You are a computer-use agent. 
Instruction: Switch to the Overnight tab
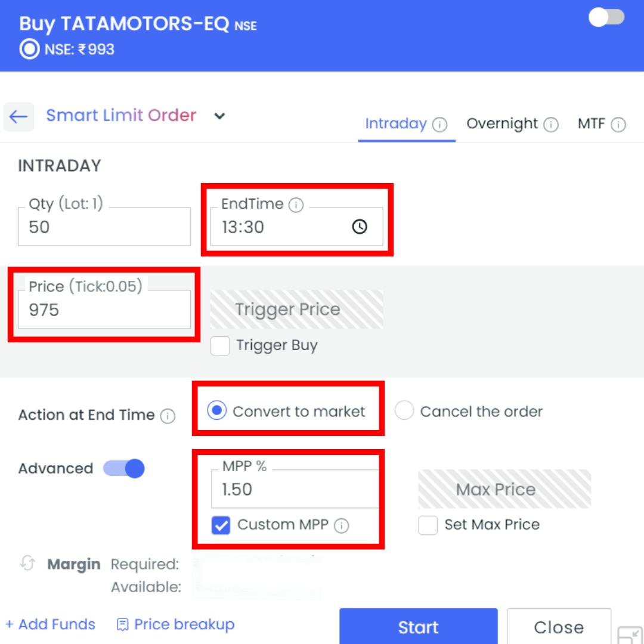[x=502, y=124]
